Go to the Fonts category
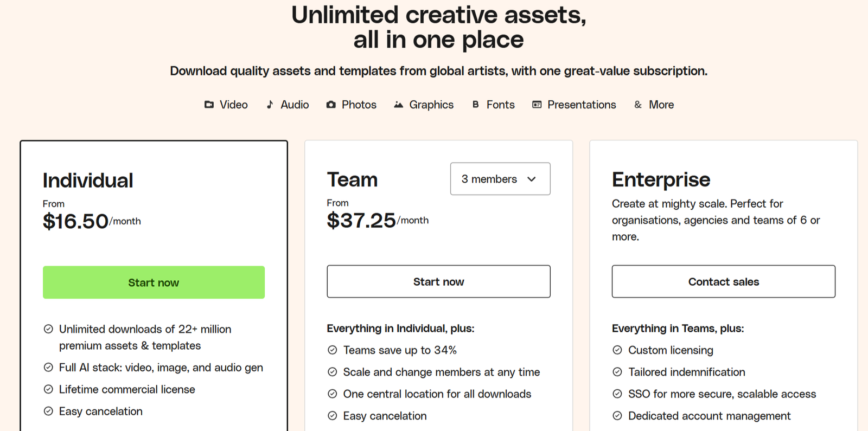The width and height of the screenshot is (868, 431). point(500,105)
